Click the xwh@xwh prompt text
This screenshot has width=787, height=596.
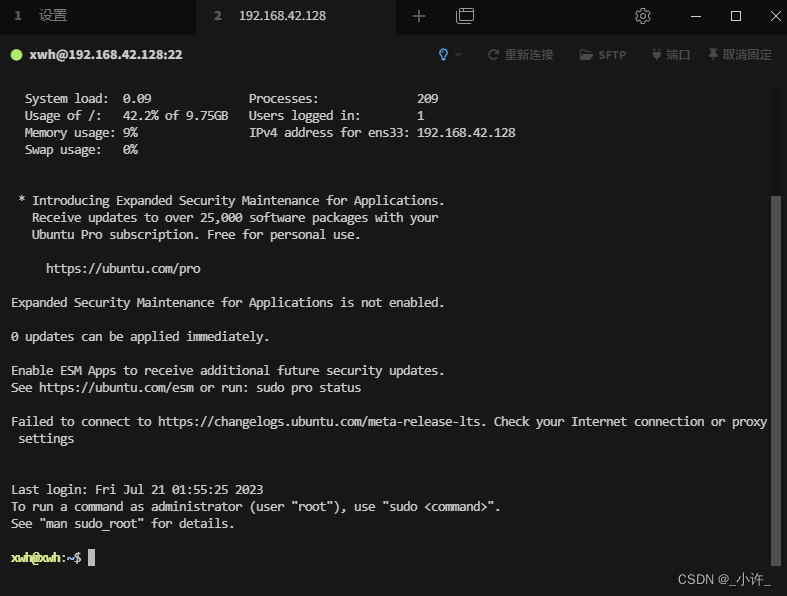pos(36,557)
